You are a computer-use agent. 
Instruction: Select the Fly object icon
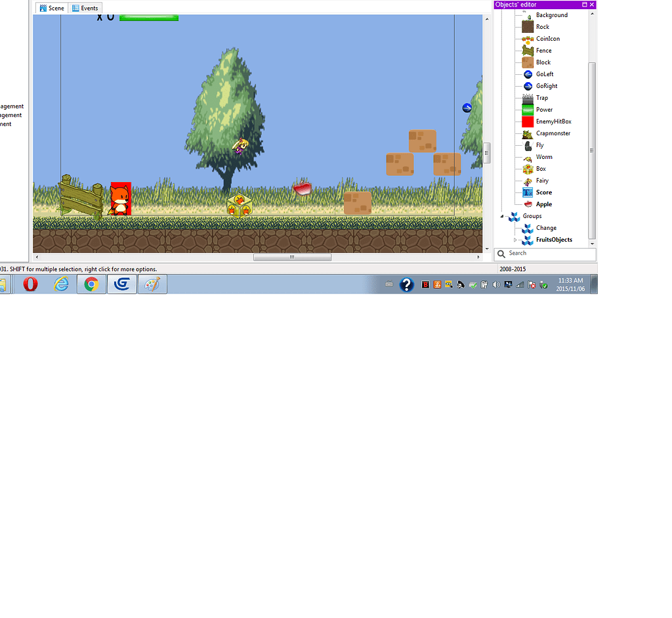tap(528, 145)
